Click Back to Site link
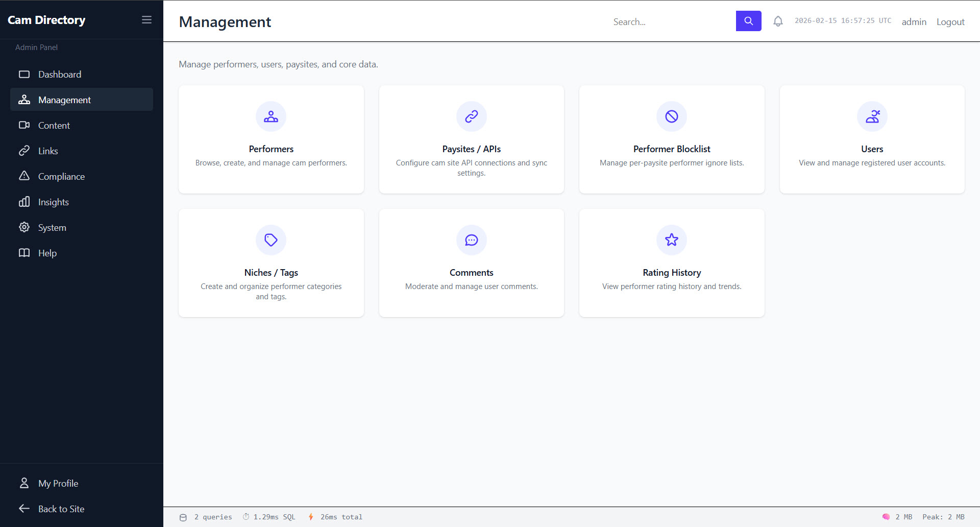Viewport: 980px width, 527px height. (x=61, y=509)
